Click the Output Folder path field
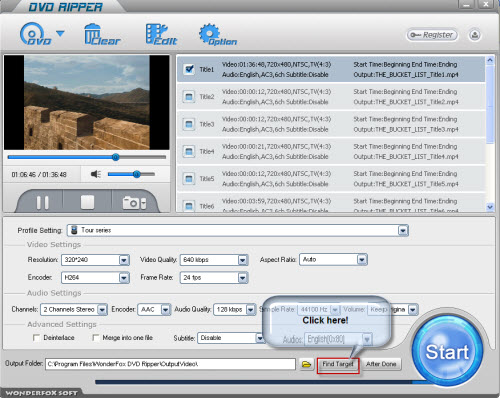 (170, 364)
